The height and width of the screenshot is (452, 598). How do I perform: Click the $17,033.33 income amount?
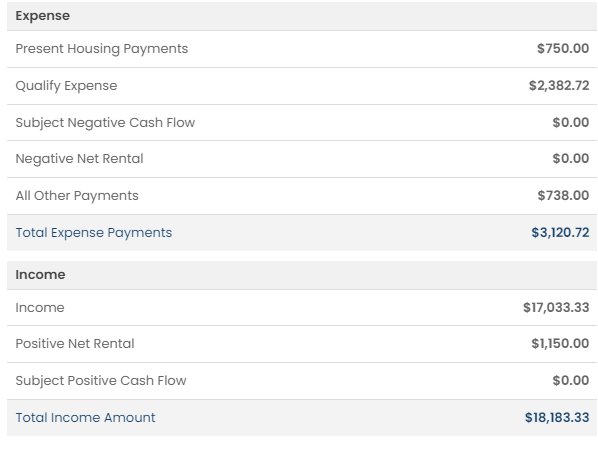click(x=556, y=307)
